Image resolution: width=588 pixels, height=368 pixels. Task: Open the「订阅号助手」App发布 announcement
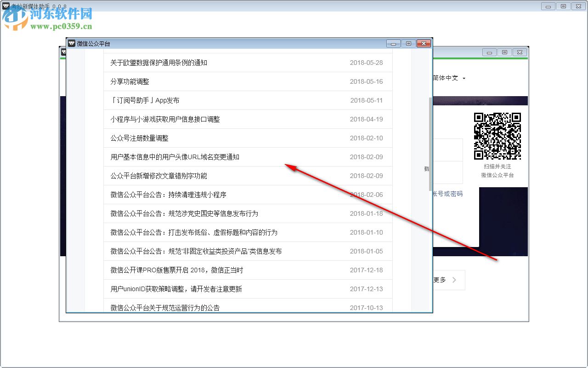(x=145, y=100)
